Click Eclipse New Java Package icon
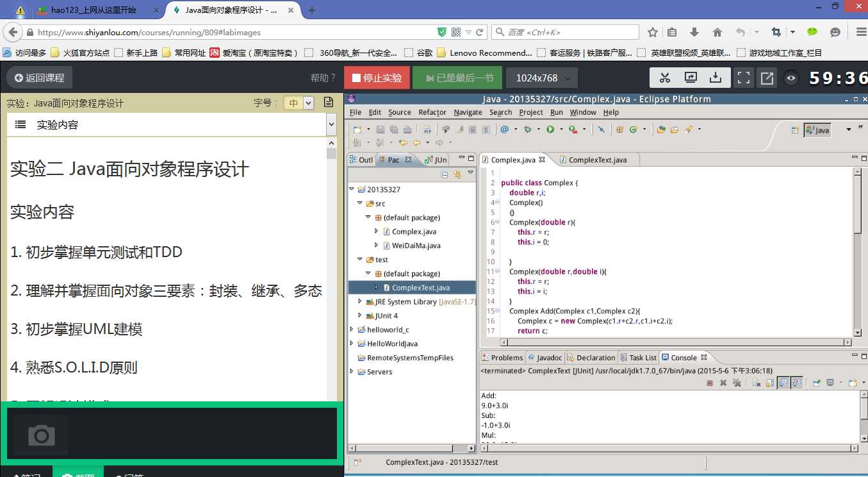868x477 pixels. [x=619, y=129]
